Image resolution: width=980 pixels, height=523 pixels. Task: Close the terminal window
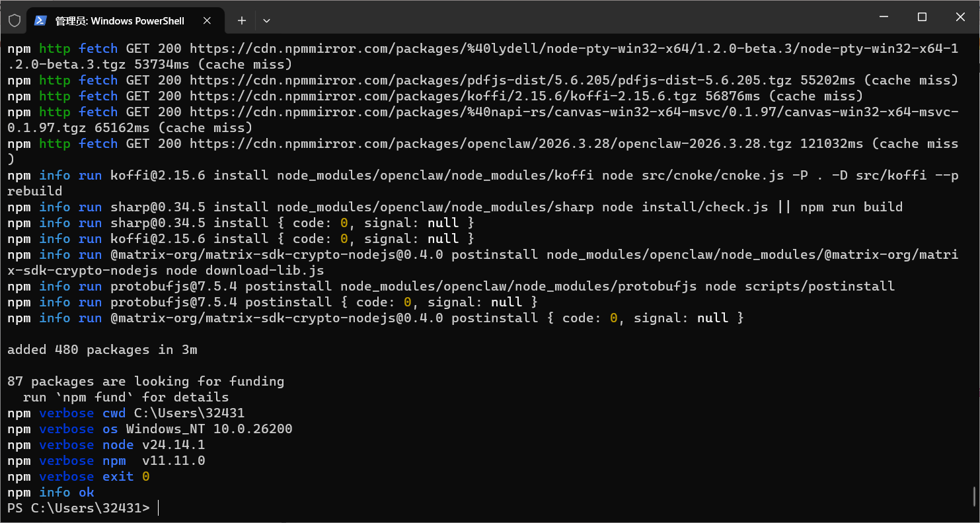961,17
